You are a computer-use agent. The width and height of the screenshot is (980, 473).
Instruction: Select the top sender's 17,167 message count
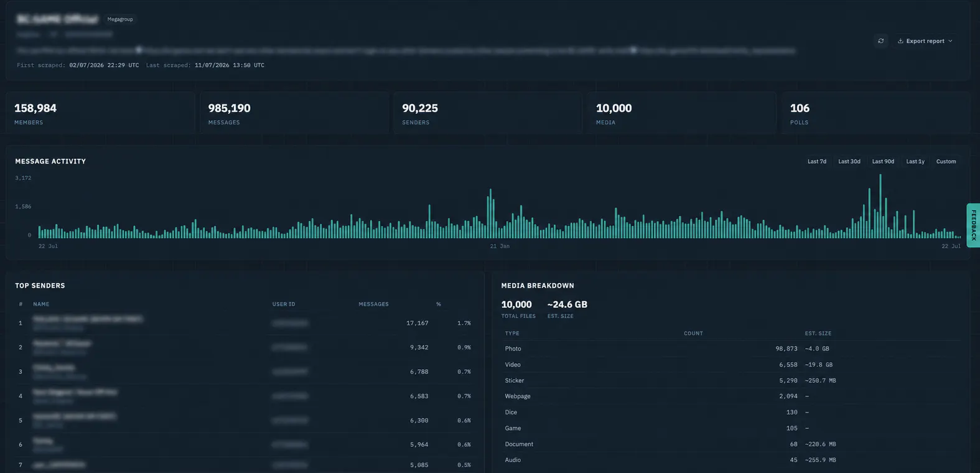point(417,323)
